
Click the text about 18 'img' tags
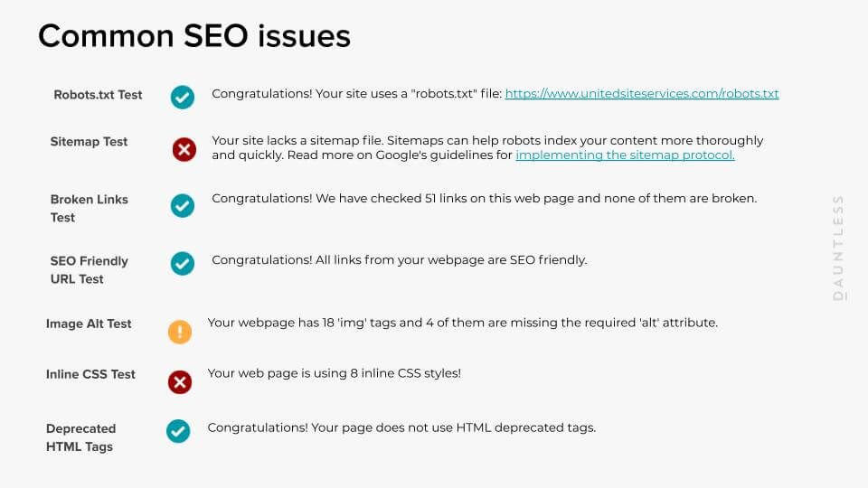(x=462, y=323)
